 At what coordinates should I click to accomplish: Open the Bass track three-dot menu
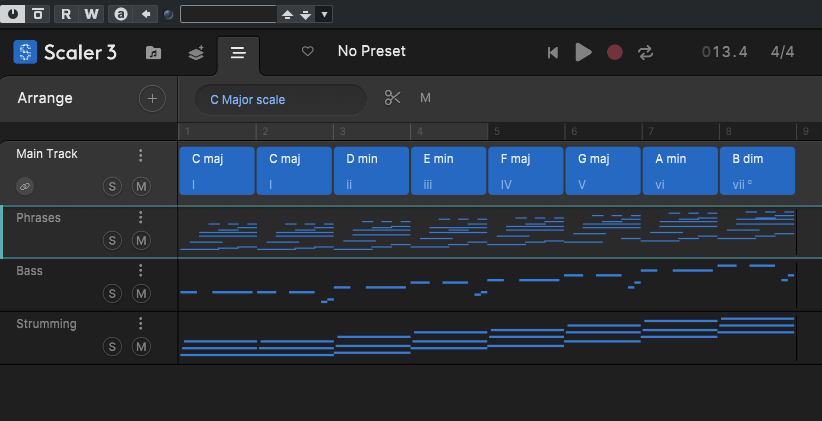click(x=141, y=271)
